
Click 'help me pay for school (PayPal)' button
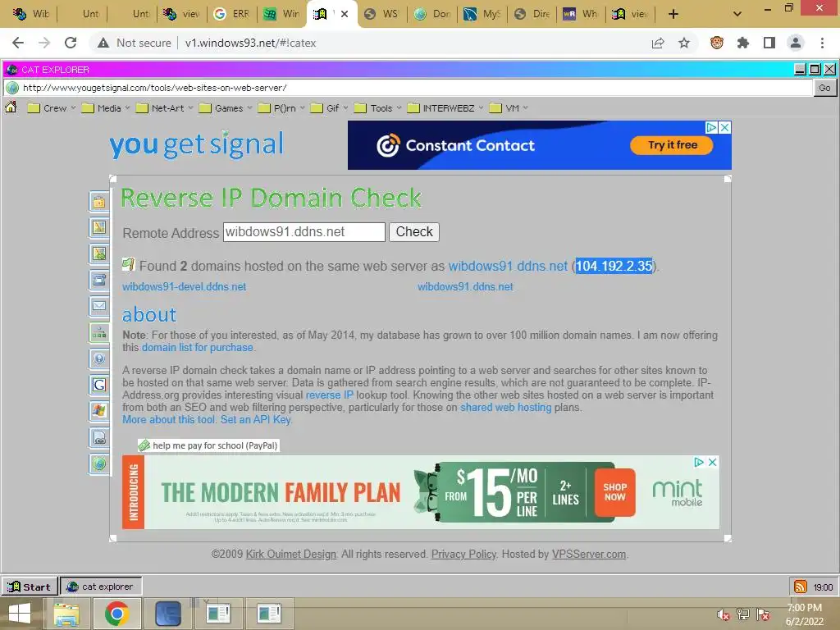pos(208,445)
